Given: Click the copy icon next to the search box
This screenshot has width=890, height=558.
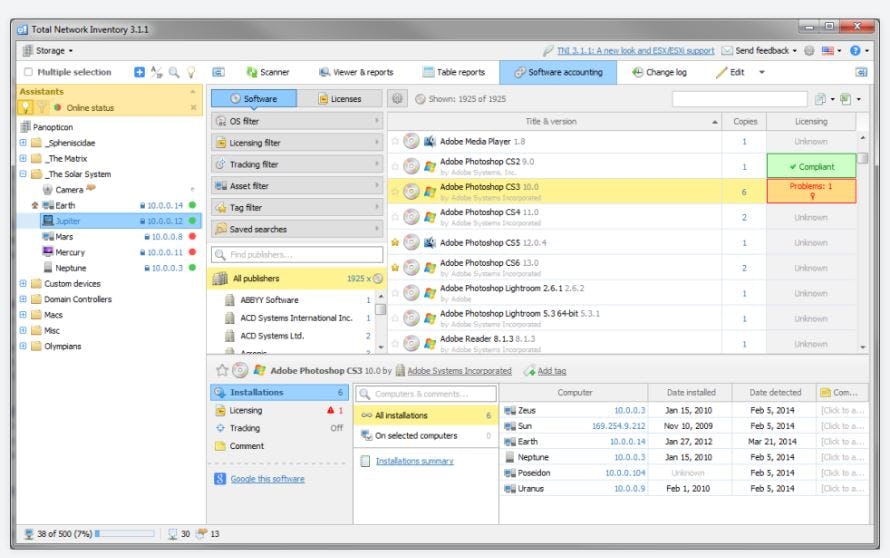Looking at the screenshot, I should pos(820,99).
